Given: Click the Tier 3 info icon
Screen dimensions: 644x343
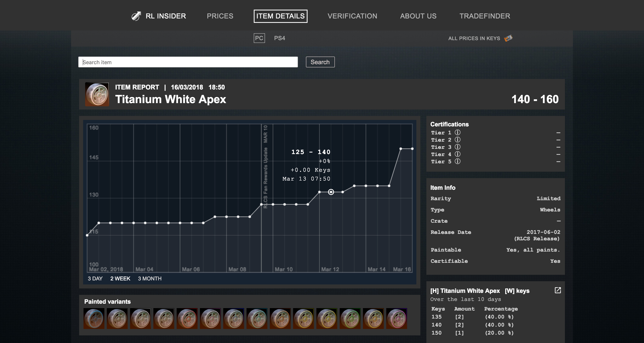Looking at the screenshot, I should (x=457, y=147).
